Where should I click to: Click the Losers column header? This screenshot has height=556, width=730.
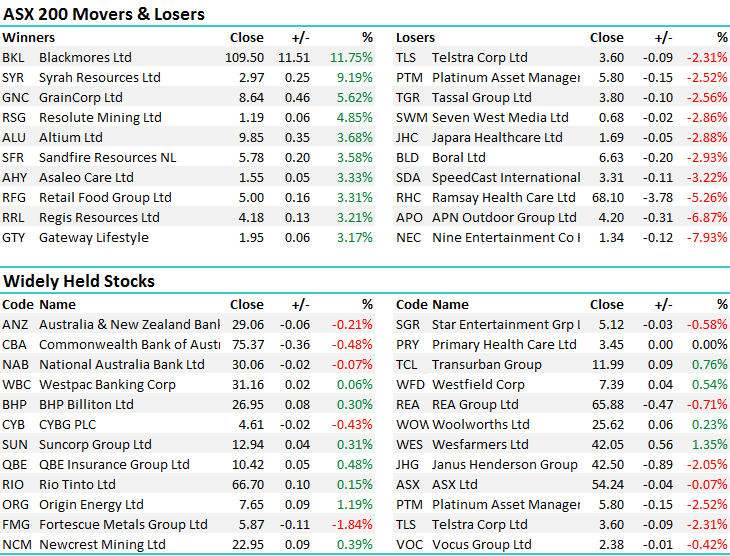click(416, 38)
